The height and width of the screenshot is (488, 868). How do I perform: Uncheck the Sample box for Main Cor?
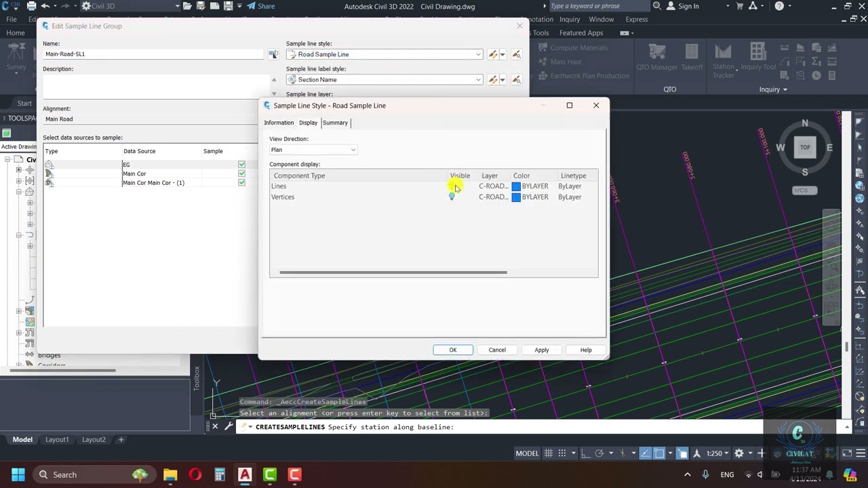pyautogui.click(x=241, y=174)
